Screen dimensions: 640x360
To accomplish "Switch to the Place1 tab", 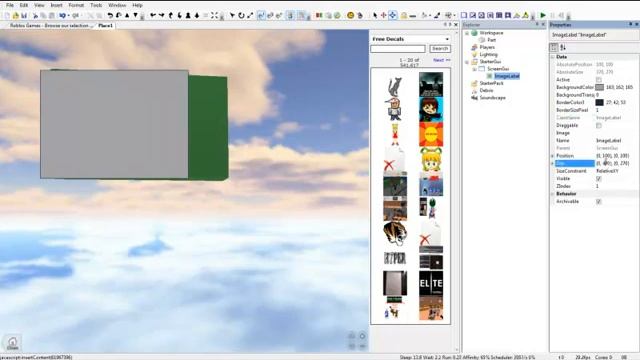I will 105,25.
